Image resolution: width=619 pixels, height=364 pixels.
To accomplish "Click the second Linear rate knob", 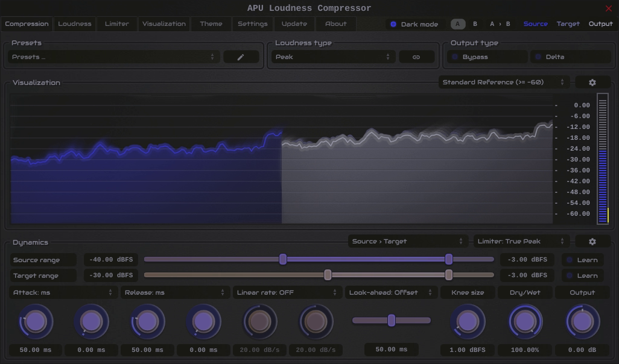I will 316,322.
